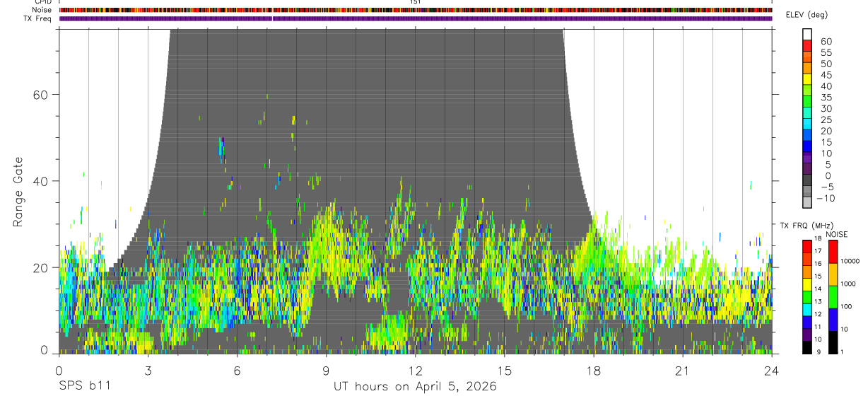Click the 'UT hours on April 5, 2026' label
Image resolution: width=868 pixels, height=401 pixels.
click(415, 387)
